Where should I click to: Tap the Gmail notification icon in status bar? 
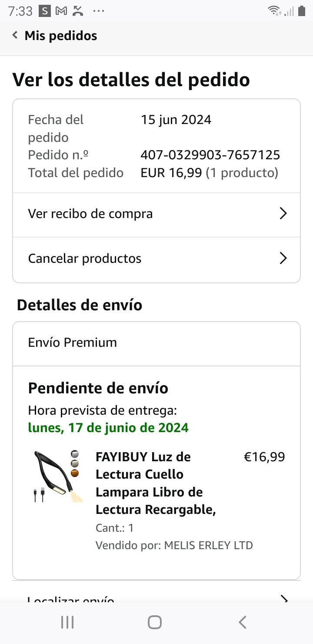61,11
